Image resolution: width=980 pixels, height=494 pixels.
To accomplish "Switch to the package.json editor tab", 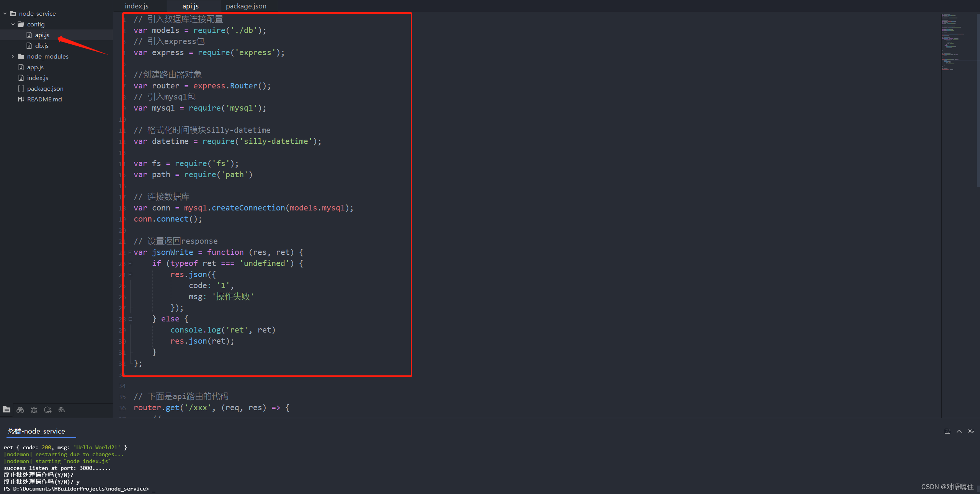I will pyautogui.click(x=246, y=6).
